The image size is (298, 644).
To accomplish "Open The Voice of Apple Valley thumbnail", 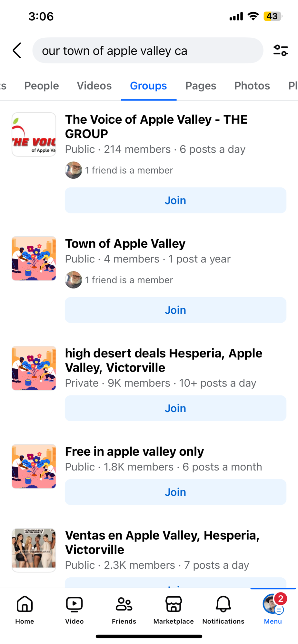I will coord(34,134).
